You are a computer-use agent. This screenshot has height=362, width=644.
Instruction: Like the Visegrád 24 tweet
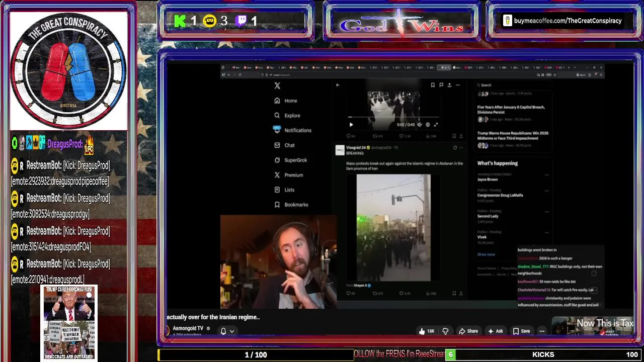[401, 293]
